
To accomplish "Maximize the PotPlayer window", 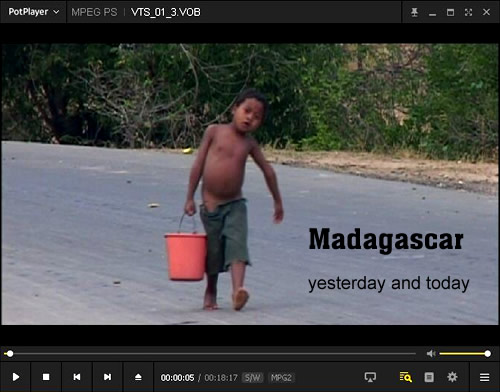I will [450, 12].
